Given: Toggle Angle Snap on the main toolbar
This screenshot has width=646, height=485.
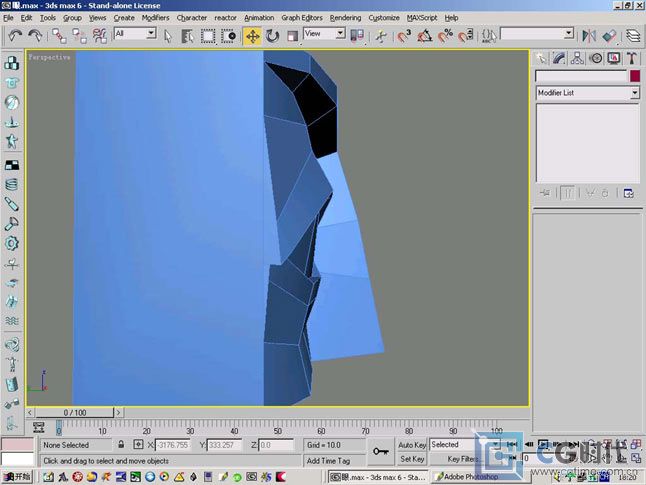Looking at the screenshot, I should point(425,36).
